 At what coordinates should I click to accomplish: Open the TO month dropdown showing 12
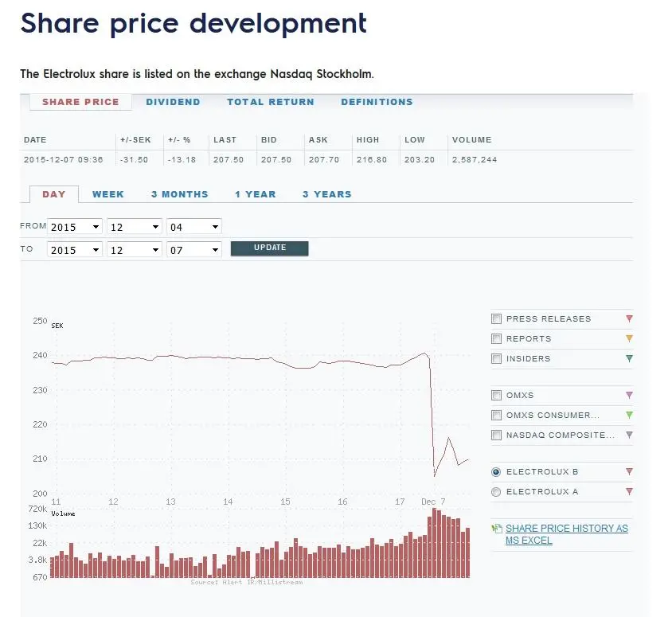click(x=134, y=250)
